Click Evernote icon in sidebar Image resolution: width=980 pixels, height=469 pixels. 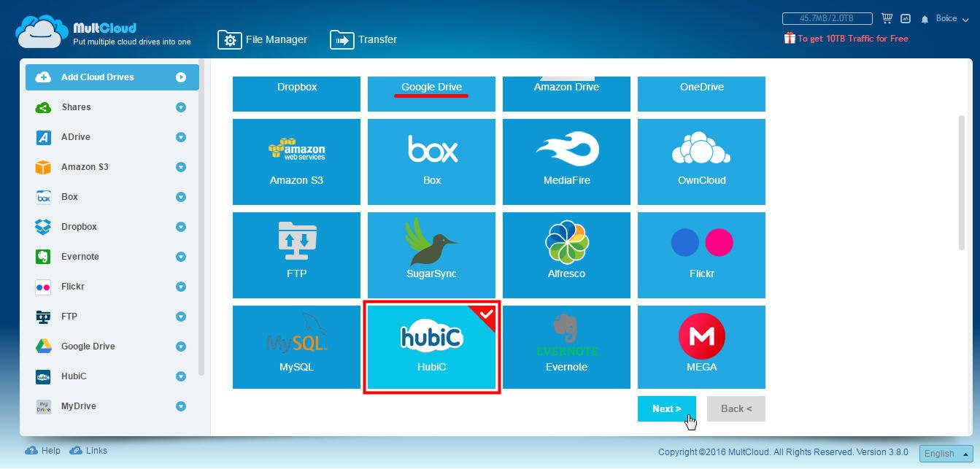[x=43, y=257]
